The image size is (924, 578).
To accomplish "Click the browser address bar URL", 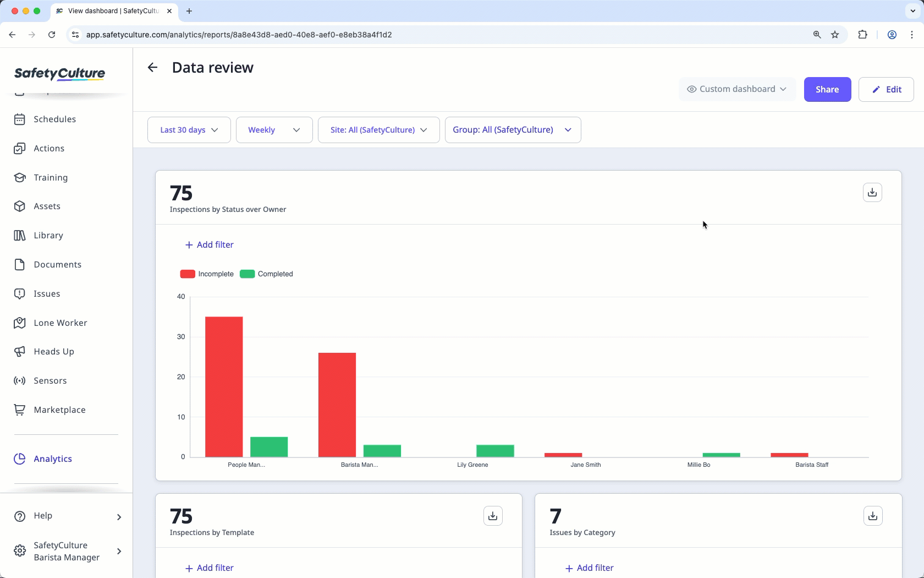I will tap(239, 35).
